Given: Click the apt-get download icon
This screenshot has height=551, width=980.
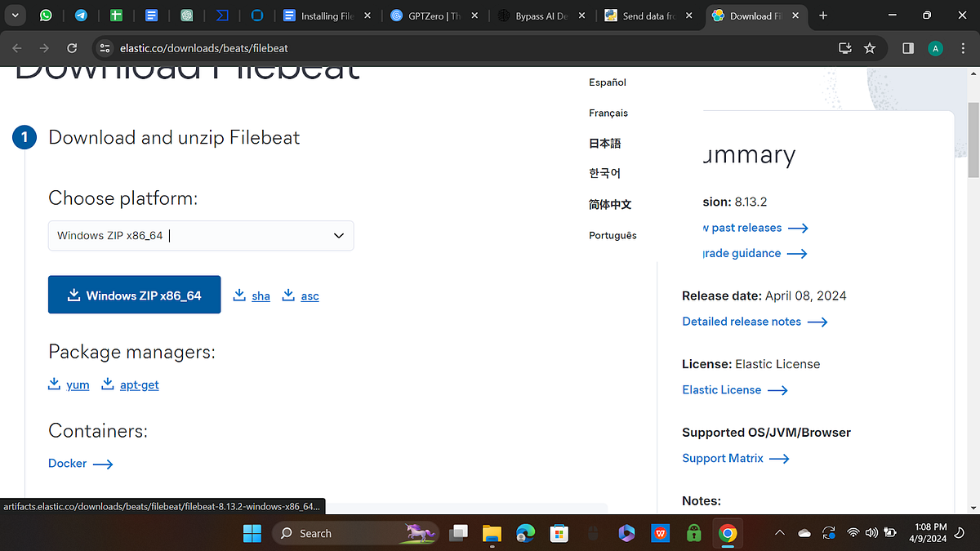Looking at the screenshot, I should [107, 383].
